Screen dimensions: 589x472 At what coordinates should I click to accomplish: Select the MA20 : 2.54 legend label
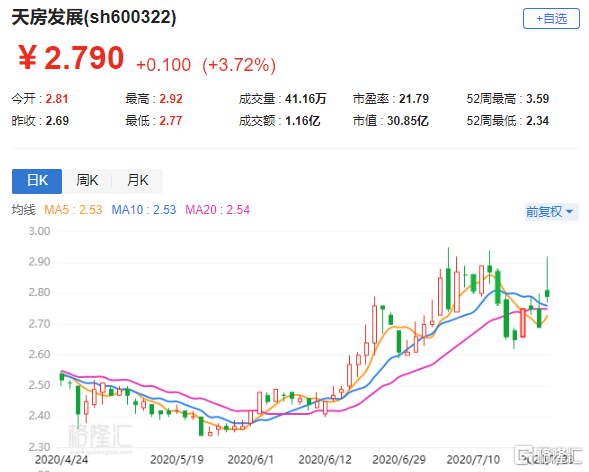pos(217,210)
